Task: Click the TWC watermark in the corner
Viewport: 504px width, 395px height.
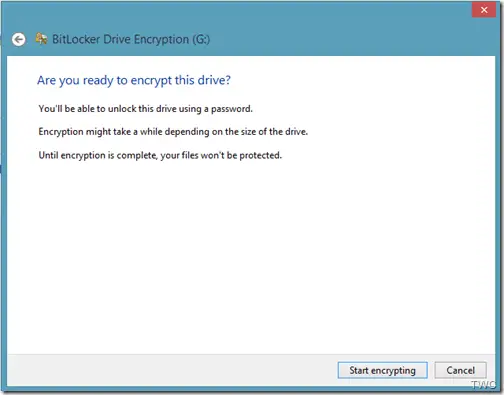Action: pos(483,385)
